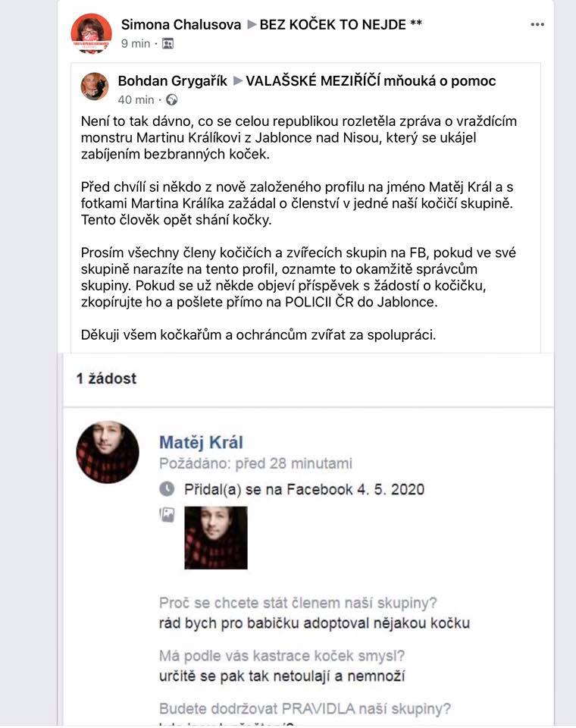Select the 1 žádost header

tap(106, 378)
